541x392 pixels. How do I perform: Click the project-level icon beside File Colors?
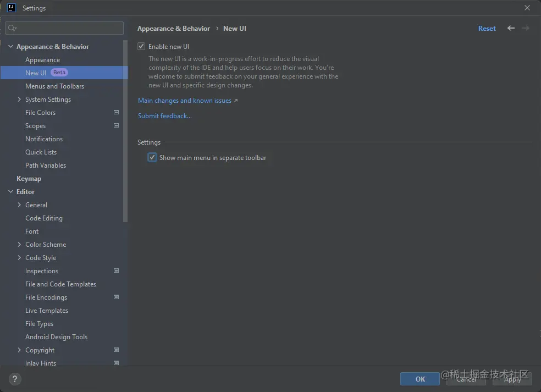[116, 112]
